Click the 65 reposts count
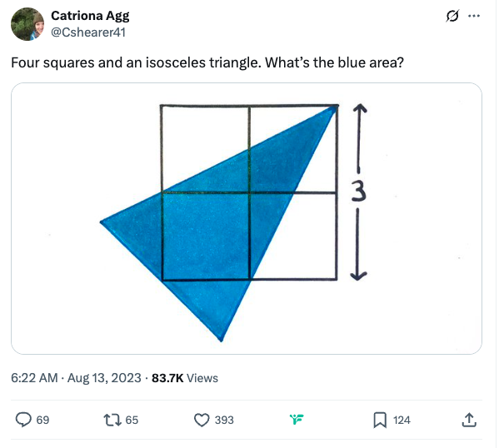This screenshot has height=448, width=504. tap(132, 420)
